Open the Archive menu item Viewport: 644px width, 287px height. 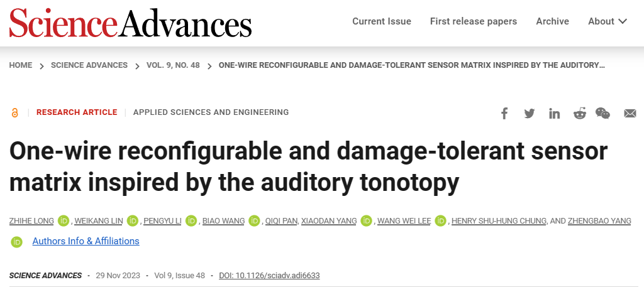(552, 21)
